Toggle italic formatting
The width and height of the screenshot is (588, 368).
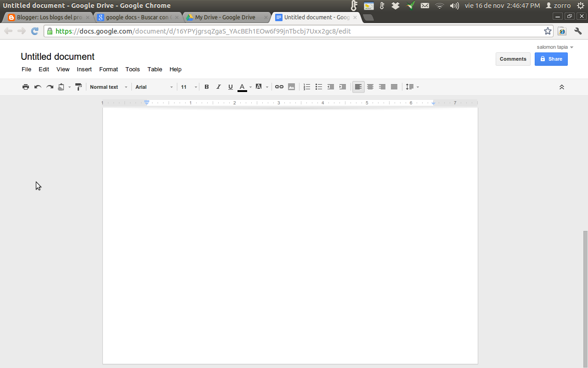219,86
